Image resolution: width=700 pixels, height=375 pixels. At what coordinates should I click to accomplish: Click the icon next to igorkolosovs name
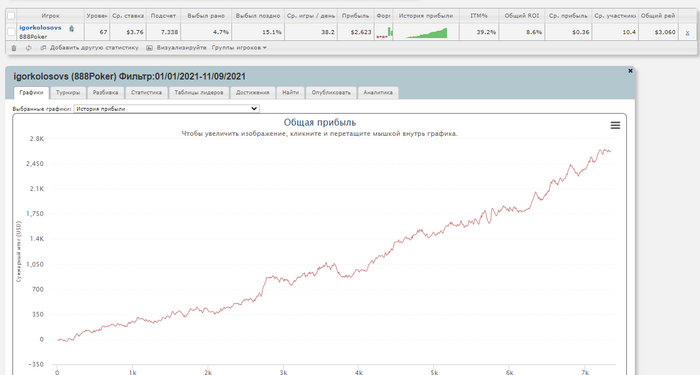point(71,29)
